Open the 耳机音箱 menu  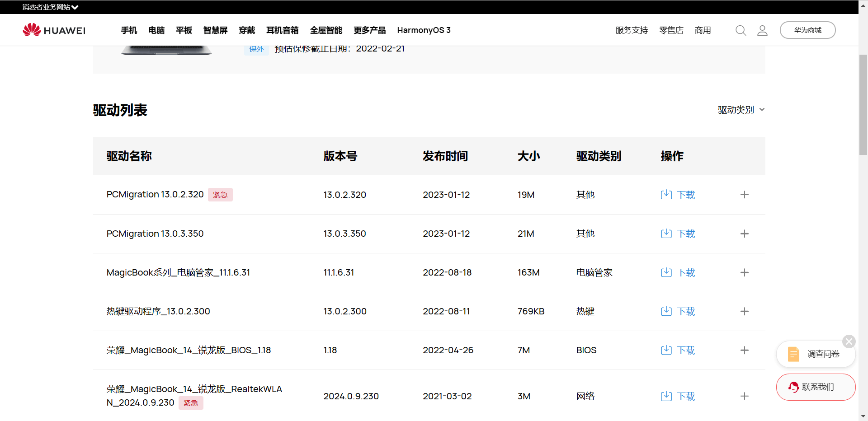click(x=283, y=30)
